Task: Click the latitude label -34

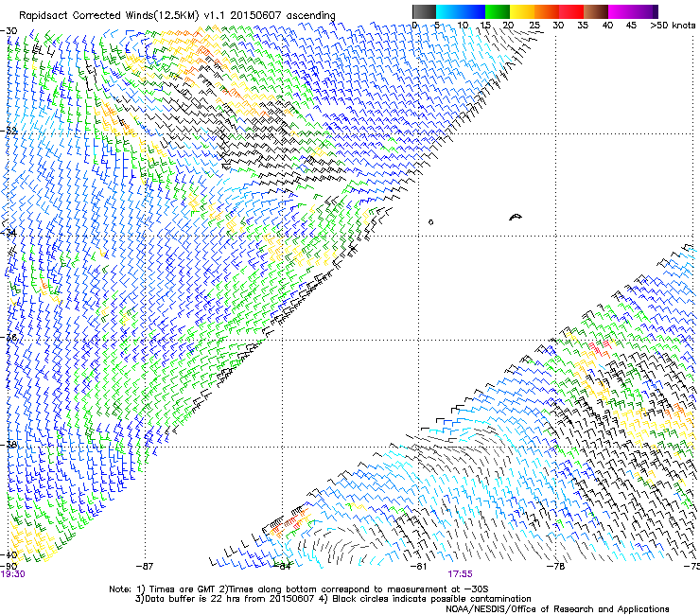Action: tap(9, 234)
